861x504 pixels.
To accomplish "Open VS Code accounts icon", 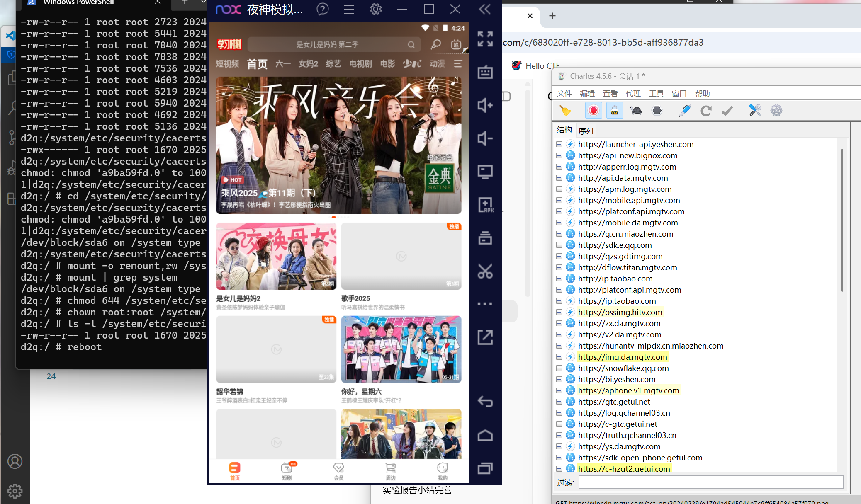I will (x=15, y=461).
